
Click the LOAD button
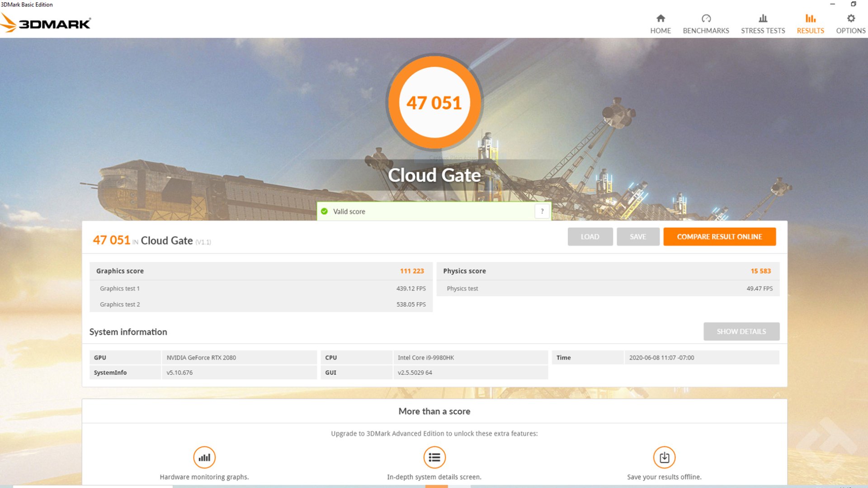click(590, 237)
